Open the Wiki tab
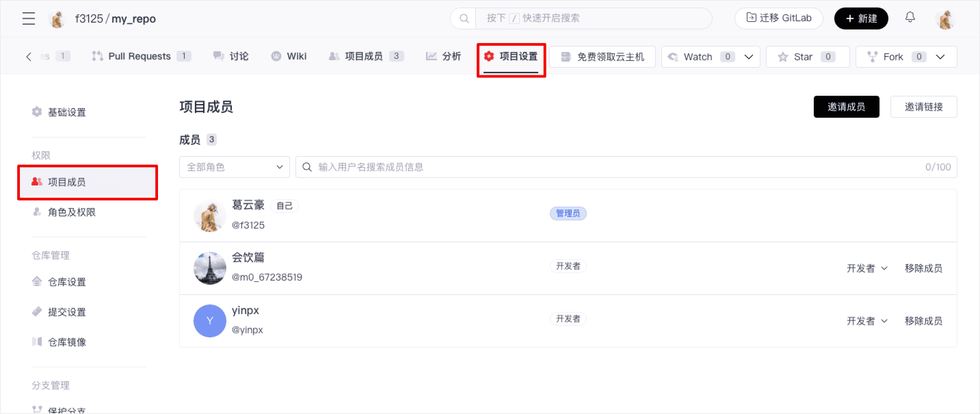980x414 pixels. pos(289,56)
